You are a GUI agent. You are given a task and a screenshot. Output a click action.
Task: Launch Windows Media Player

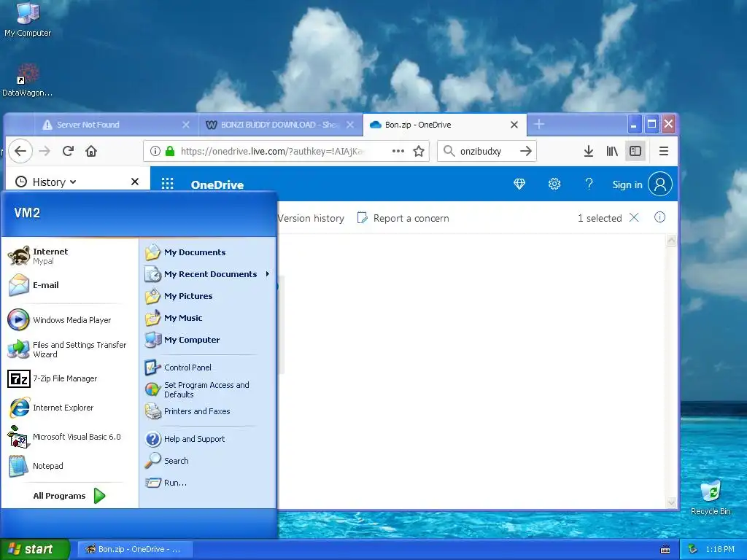pos(69,320)
